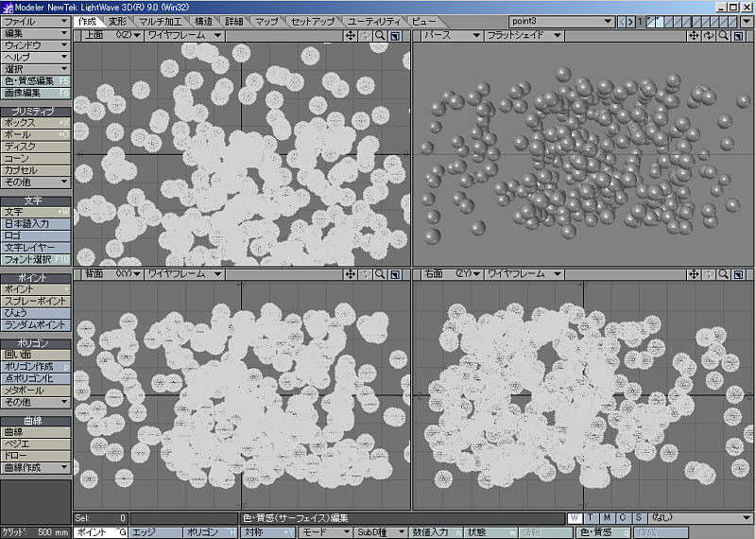Open the フラットシェイド shading mode dropdown

click(524, 36)
